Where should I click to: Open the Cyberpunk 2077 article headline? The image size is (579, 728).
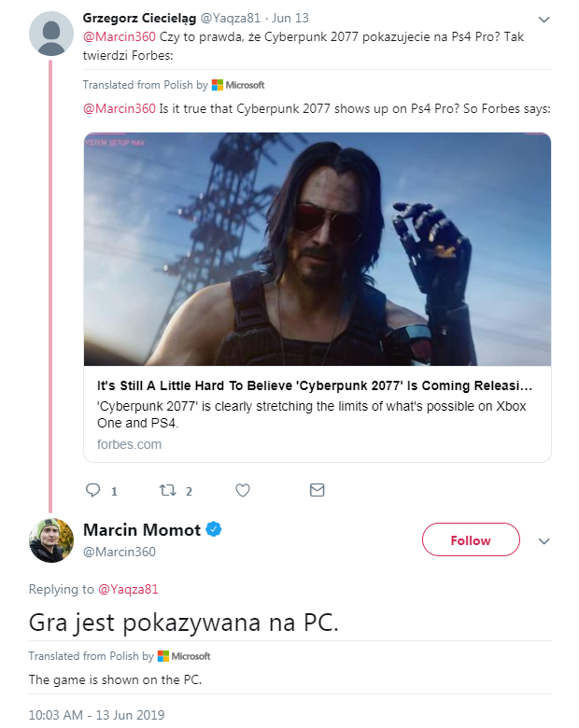pos(315,385)
